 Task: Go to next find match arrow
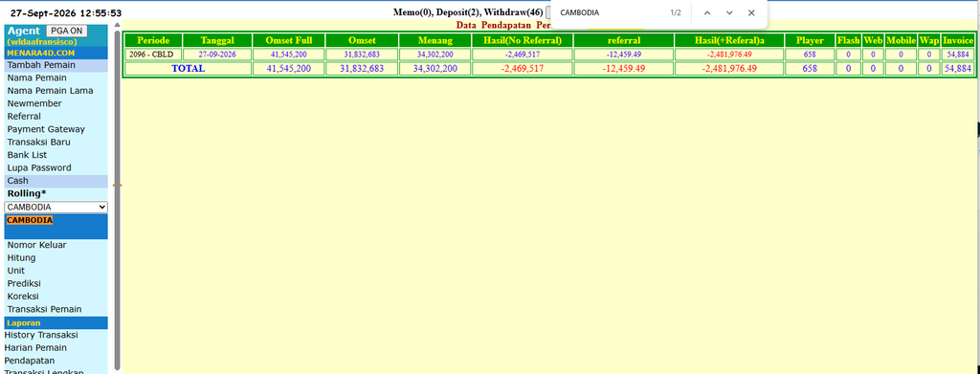[x=729, y=12]
